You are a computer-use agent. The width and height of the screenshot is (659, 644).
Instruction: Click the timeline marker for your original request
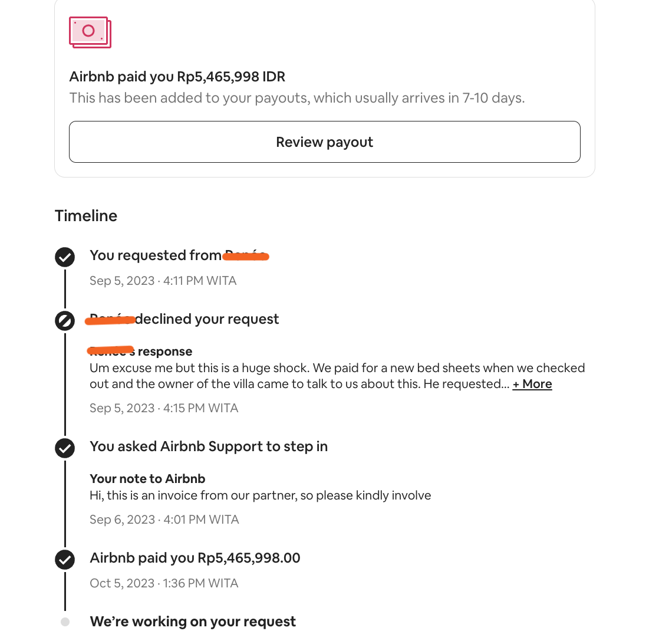[x=65, y=257]
